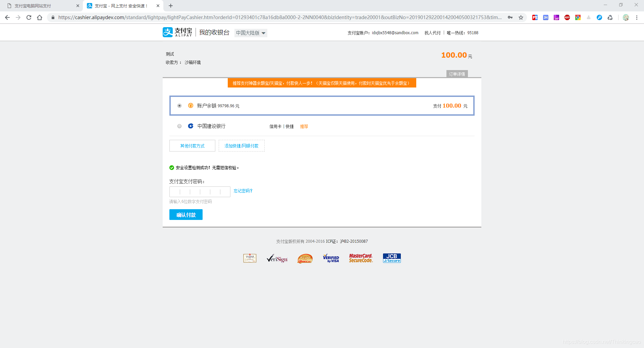644x348 pixels.
Task: Focus the 6-digit payment password field
Action: tap(200, 192)
